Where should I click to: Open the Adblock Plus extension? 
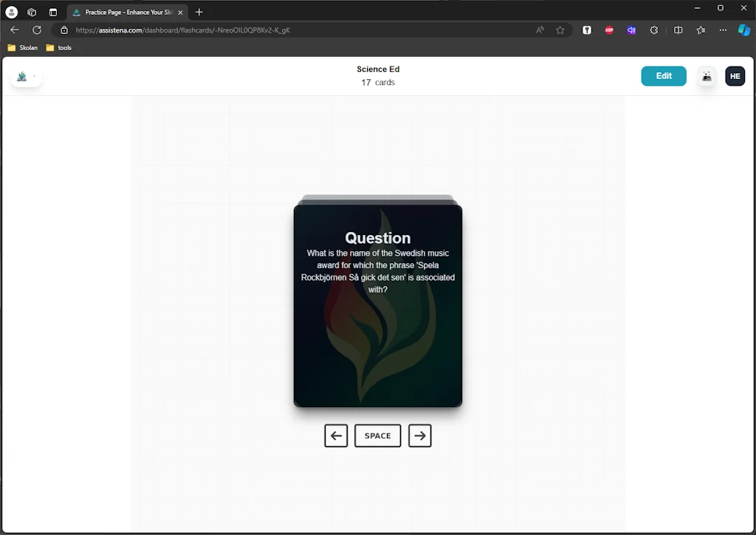(609, 30)
